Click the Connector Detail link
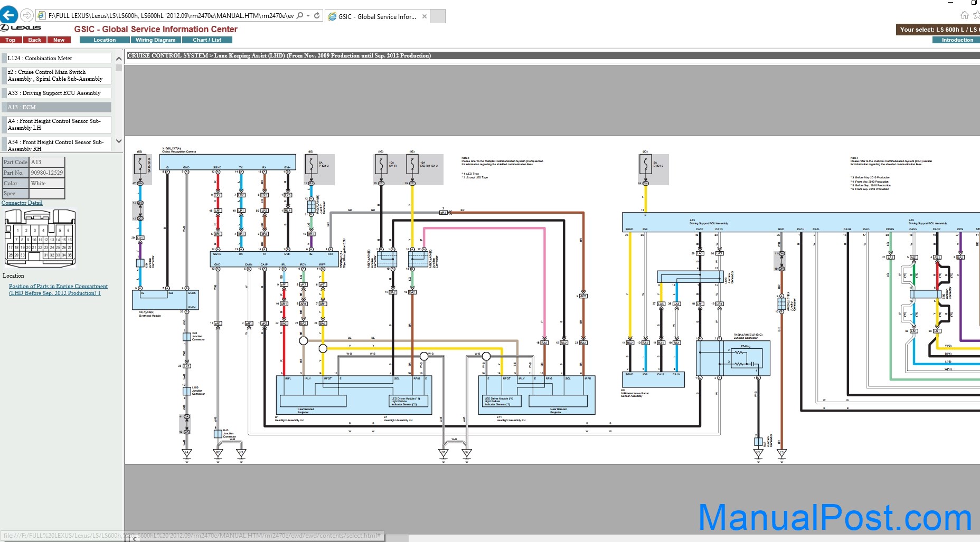980x542 pixels. click(x=22, y=203)
